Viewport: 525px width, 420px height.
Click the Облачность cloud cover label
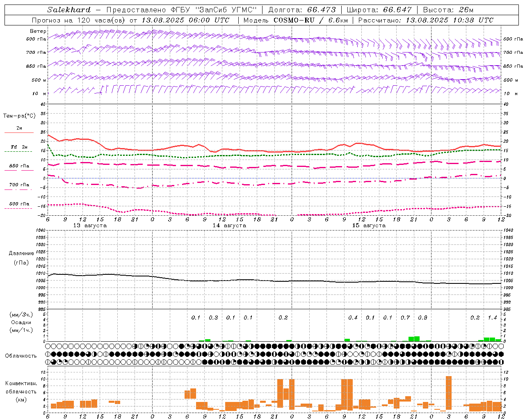21,356
